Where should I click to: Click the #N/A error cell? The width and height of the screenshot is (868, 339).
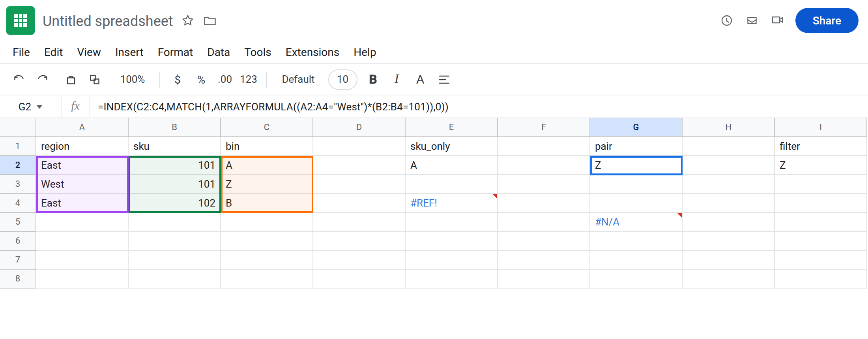click(x=636, y=222)
